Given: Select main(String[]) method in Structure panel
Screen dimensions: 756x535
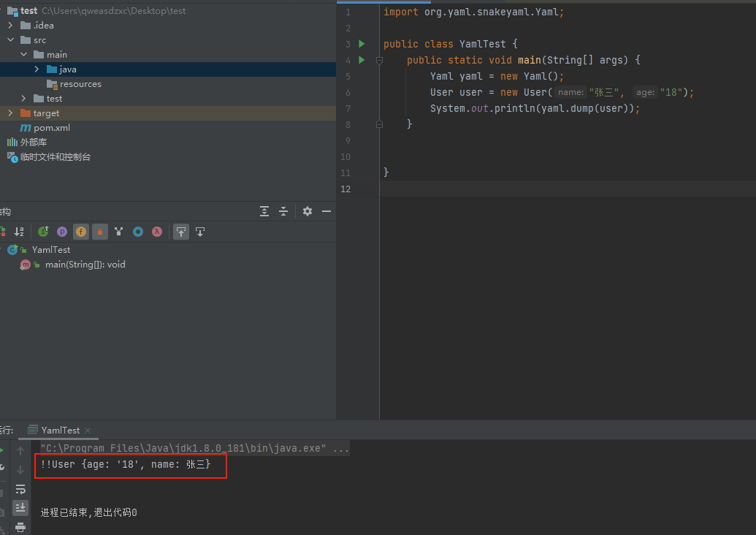Looking at the screenshot, I should (x=85, y=265).
